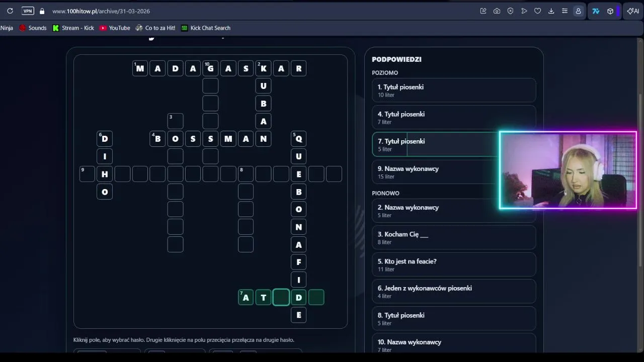644x362 pixels.
Task: Click the last empty cell after D in word 7
Action: 316,297
